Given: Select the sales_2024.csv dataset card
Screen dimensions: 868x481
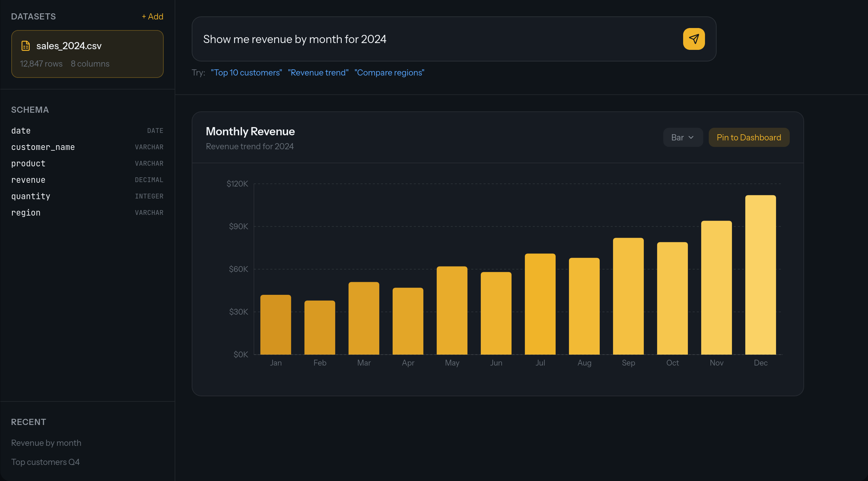Looking at the screenshot, I should coord(87,54).
